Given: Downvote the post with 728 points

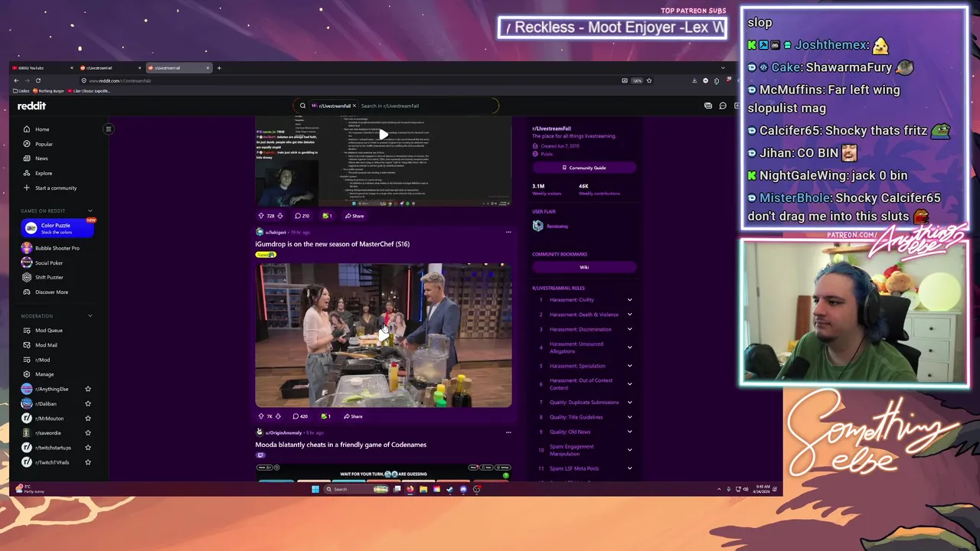Looking at the screenshot, I should (279, 216).
